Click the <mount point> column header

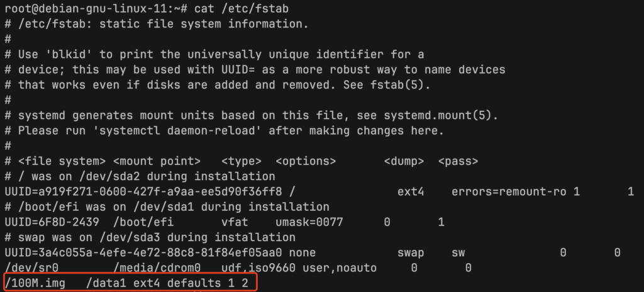(157, 161)
